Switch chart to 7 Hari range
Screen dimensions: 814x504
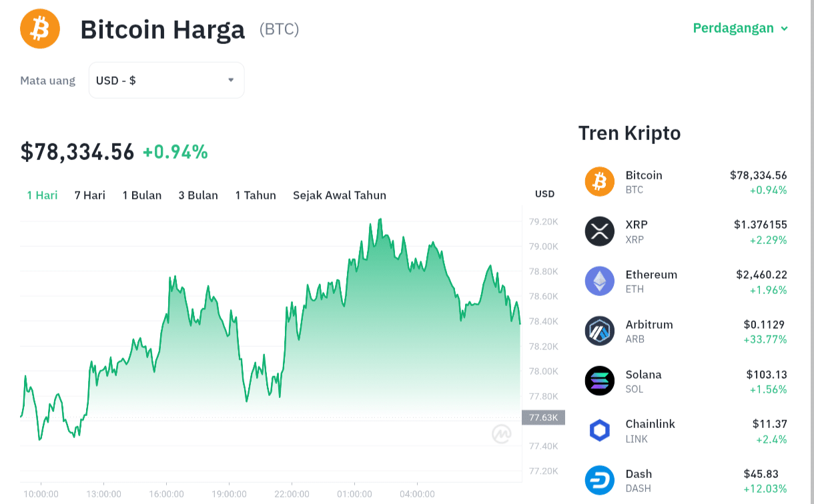tap(90, 195)
